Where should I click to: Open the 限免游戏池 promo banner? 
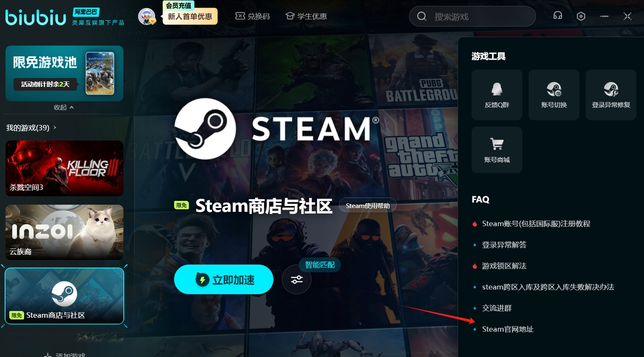(x=64, y=73)
